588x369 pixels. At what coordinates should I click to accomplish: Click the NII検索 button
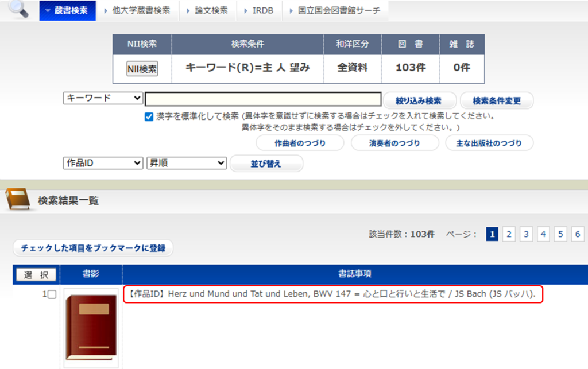pos(142,69)
